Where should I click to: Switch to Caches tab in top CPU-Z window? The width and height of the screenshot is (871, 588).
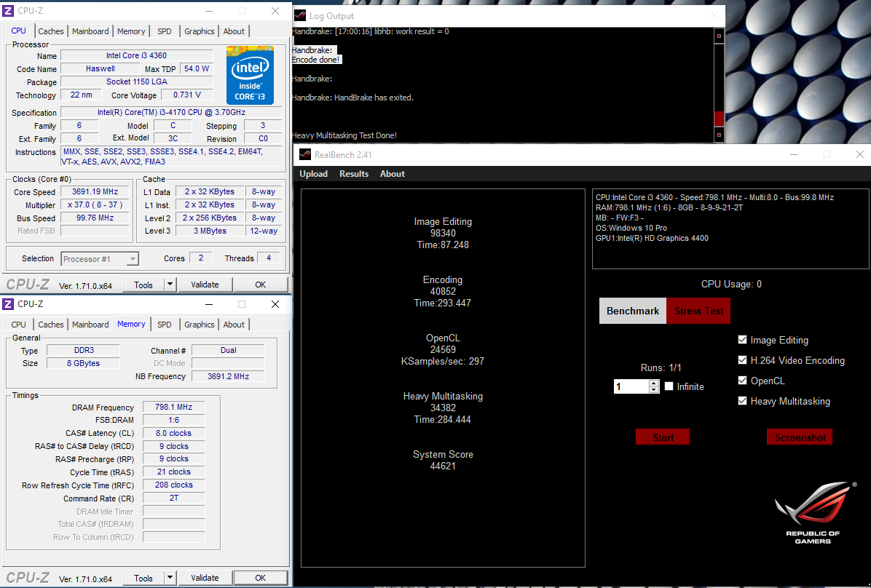[x=51, y=31]
